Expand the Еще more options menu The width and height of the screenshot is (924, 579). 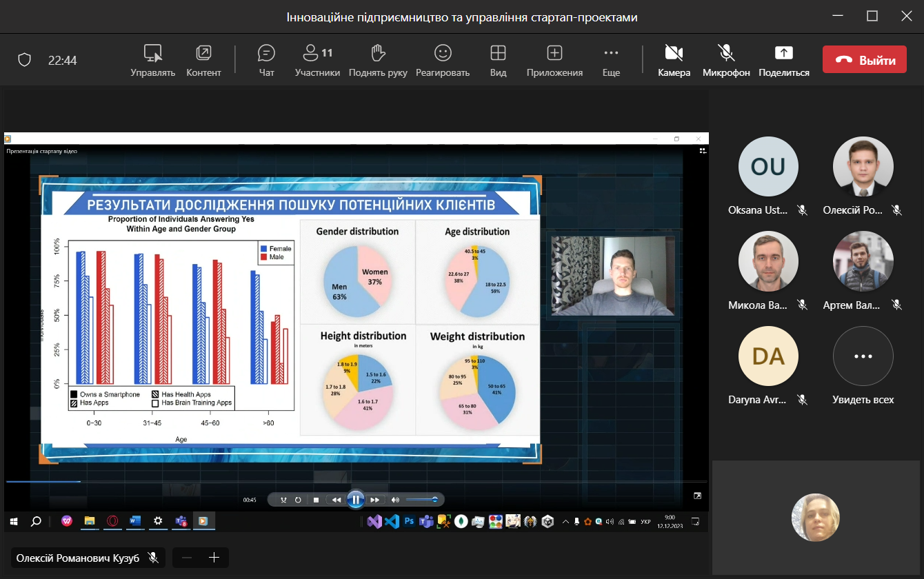(611, 60)
